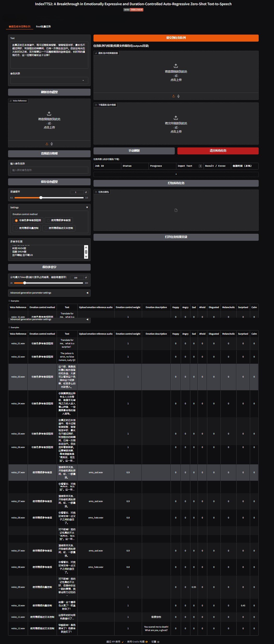Select 音频生成与任务队列 tab
Screen dimensions: 274x644
point(19,27)
